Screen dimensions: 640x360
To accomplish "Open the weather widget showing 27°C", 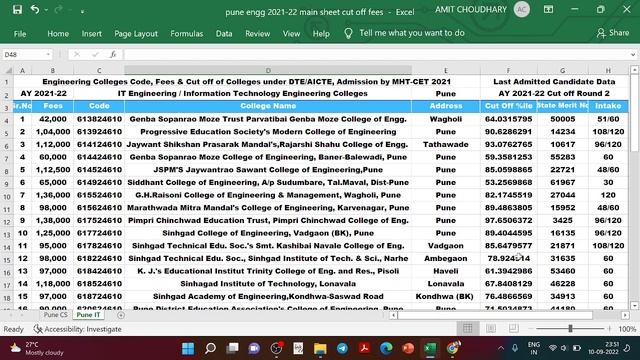I will coord(37,348).
